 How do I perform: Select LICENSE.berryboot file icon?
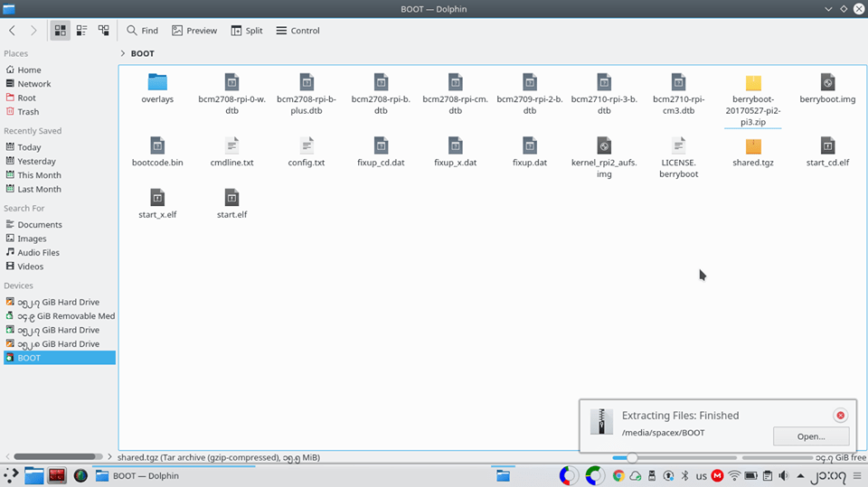[679, 145]
